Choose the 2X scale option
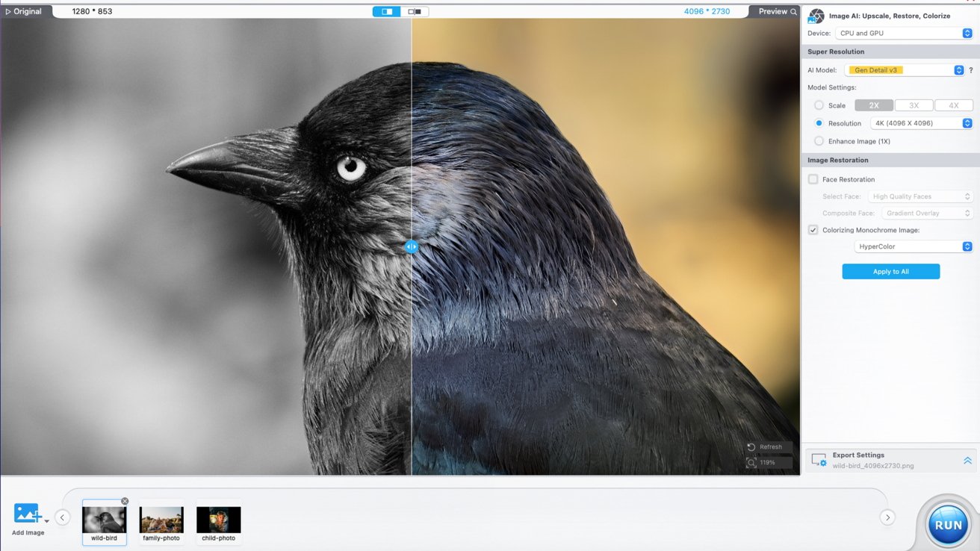 pos(874,105)
